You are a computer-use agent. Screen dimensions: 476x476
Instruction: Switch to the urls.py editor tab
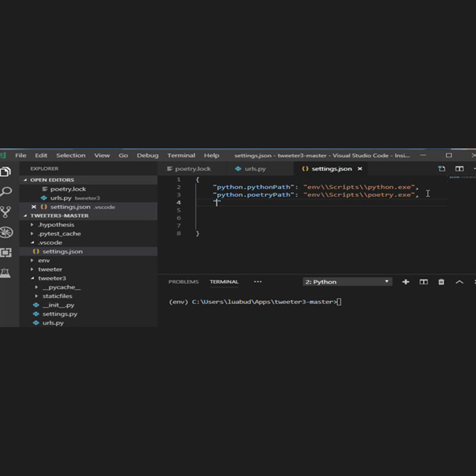point(255,169)
